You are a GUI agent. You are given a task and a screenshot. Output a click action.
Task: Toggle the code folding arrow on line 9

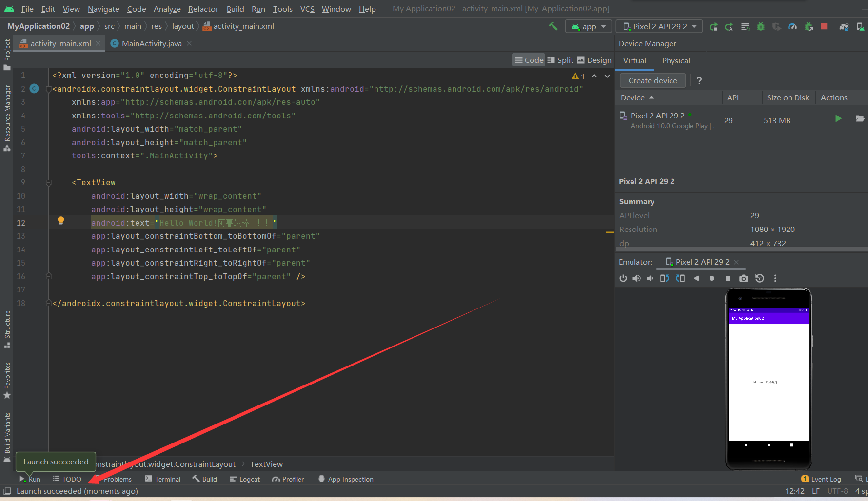[49, 182]
